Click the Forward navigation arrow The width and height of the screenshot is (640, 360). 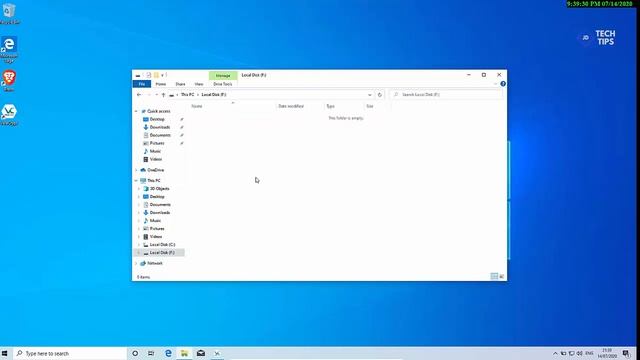click(149, 95)
